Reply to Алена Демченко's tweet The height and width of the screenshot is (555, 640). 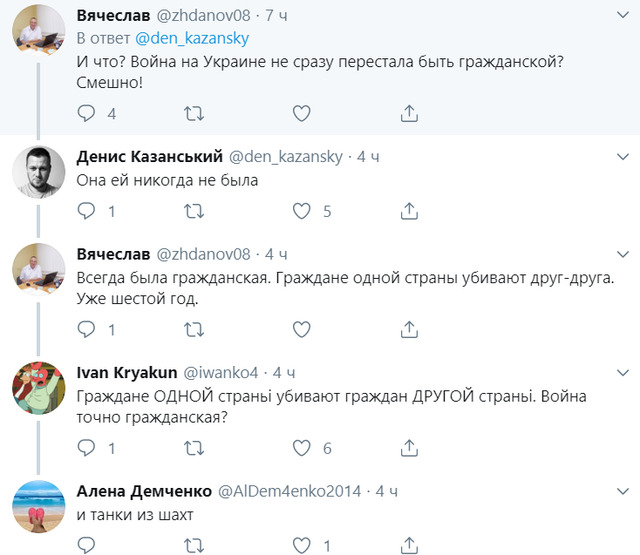tap(87, 545)
